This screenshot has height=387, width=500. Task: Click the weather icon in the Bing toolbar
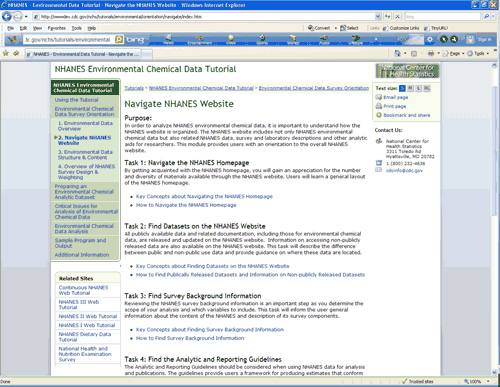410,40
